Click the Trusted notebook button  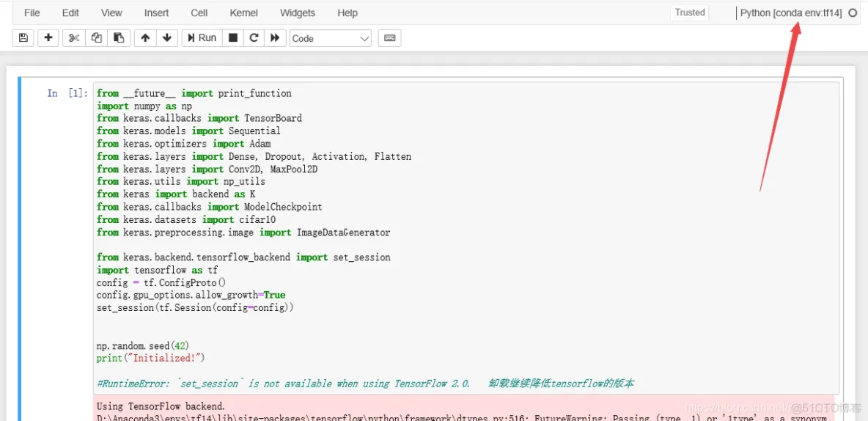coord(690,12)
